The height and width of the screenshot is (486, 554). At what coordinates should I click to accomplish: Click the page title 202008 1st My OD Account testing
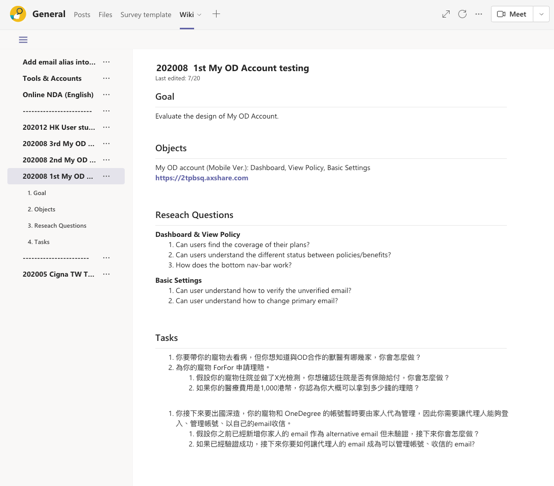[232, 68]
